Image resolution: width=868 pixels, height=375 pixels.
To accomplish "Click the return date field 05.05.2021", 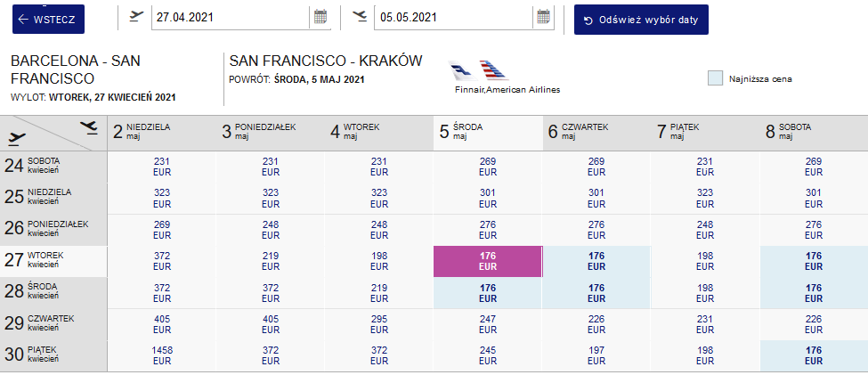I will (x=453, y=17).
